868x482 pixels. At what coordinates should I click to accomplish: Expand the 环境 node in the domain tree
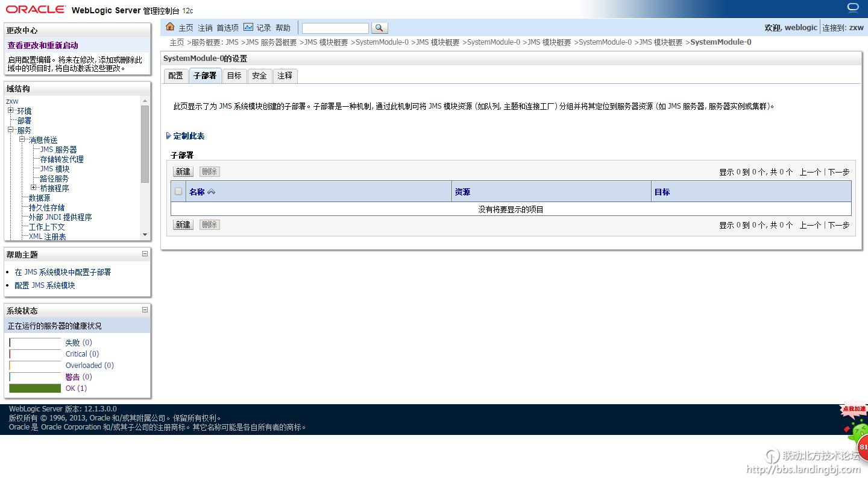(11, 110)
